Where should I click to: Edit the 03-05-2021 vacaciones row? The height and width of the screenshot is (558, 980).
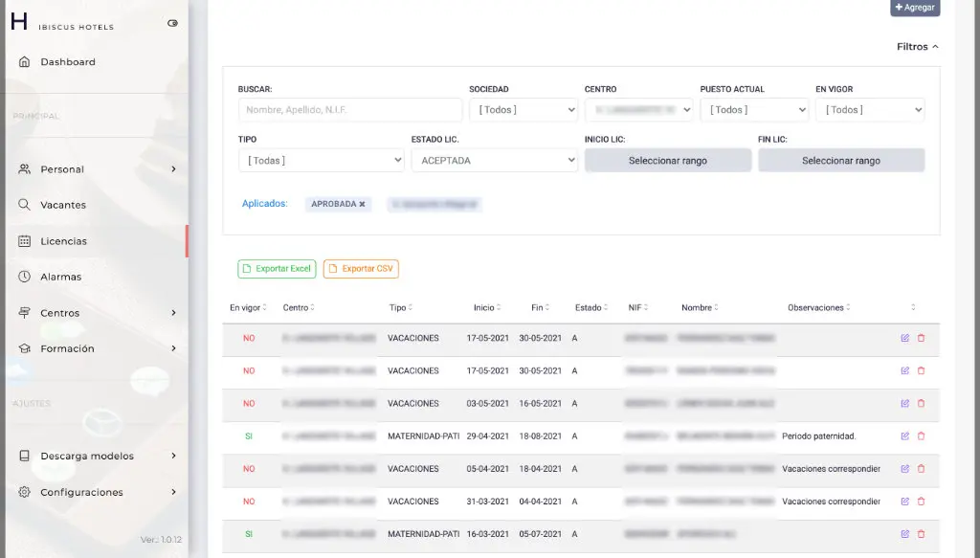904,404
